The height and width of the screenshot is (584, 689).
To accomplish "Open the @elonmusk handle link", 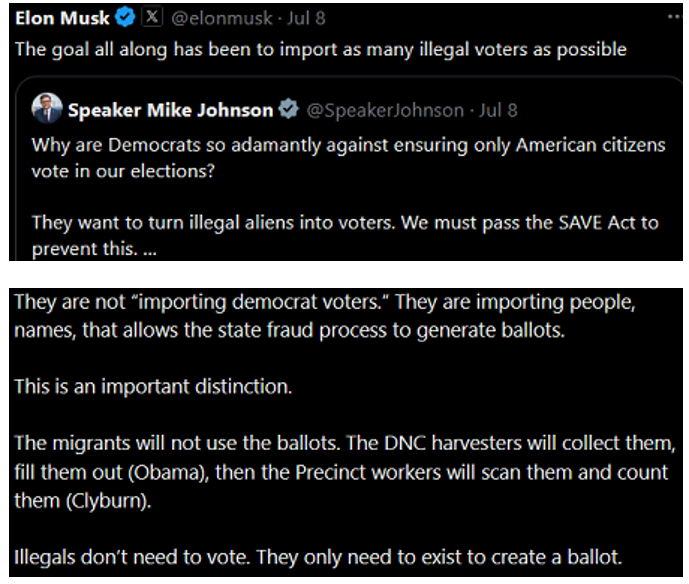I will click(222, 18).
